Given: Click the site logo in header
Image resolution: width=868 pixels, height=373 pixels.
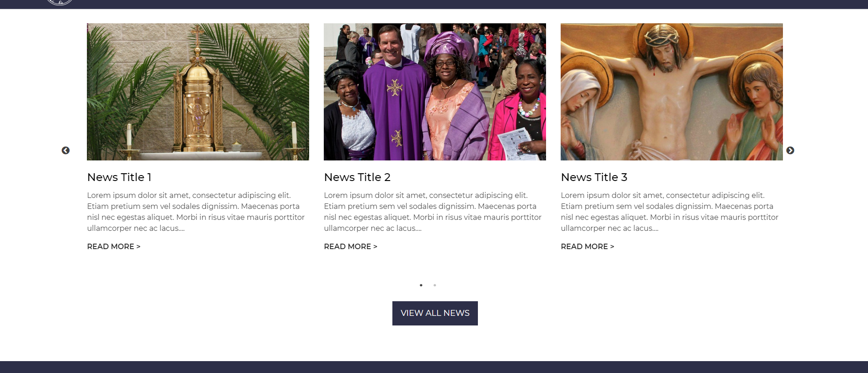Looking at the screenshot, I should coord(59,2).
